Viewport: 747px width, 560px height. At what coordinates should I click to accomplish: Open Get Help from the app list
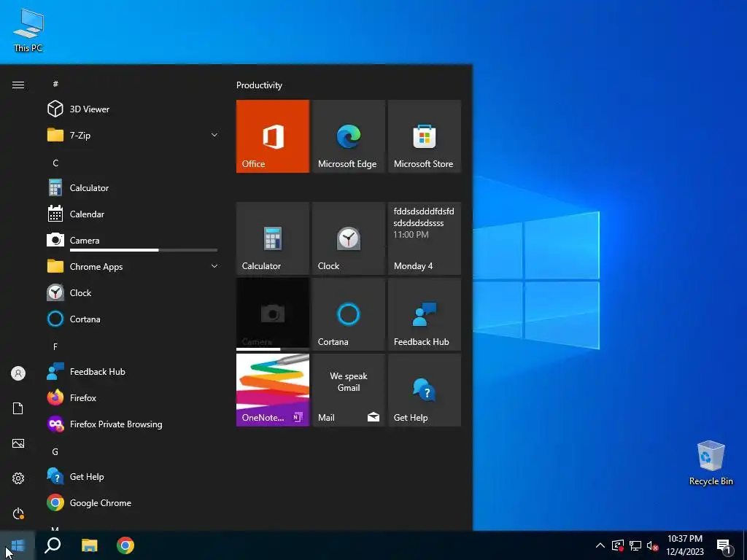pos(133,477)
